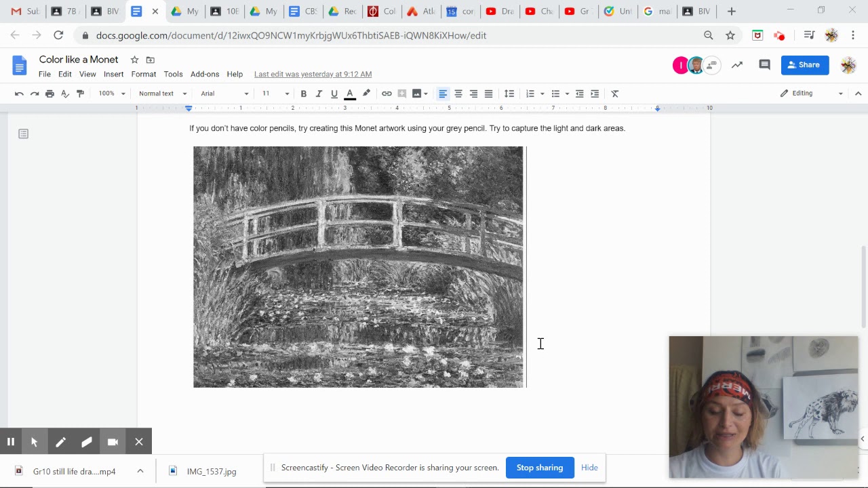
Task: Run the spelling and grammar check icon
Action: point(65,94)
